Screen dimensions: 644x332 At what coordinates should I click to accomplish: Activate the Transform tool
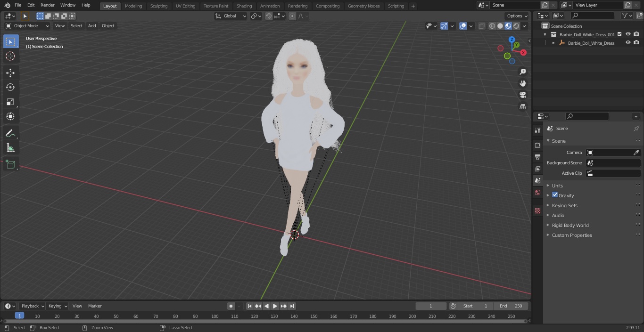tap(10, 116)
